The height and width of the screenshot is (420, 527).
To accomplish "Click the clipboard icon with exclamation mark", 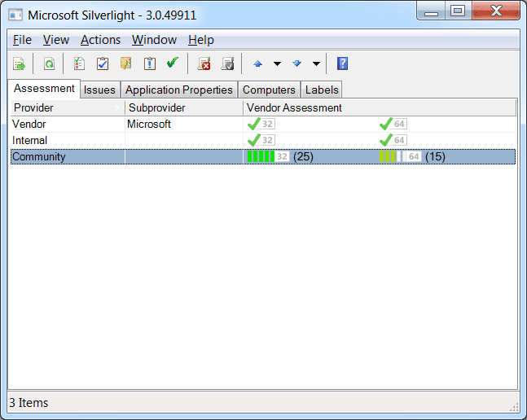I will [x=150, y=63].
